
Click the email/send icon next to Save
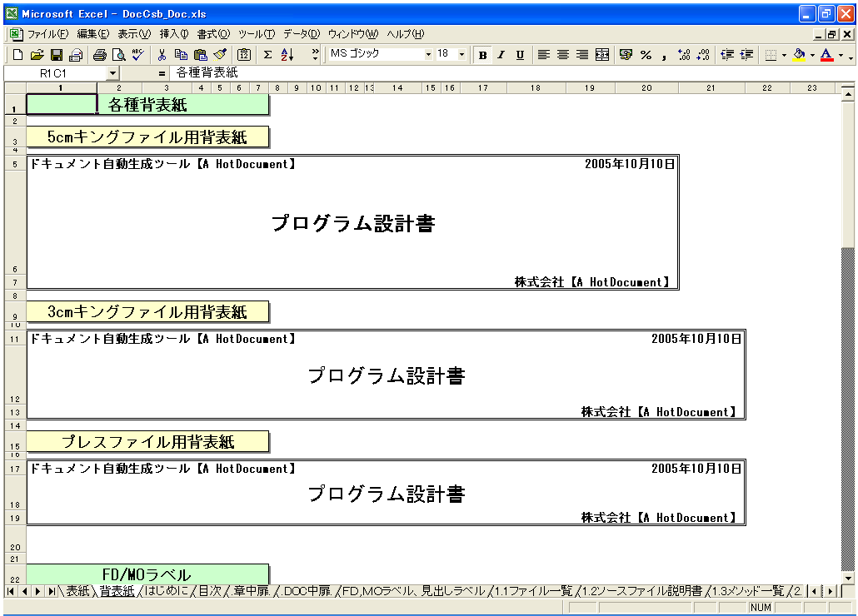(x=76, y=55)
